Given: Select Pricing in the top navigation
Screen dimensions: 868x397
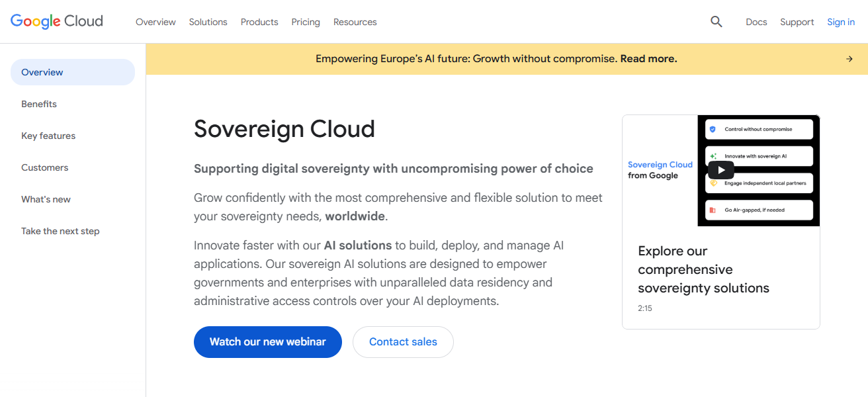Looking at the screenshot, I should [306, 22].
